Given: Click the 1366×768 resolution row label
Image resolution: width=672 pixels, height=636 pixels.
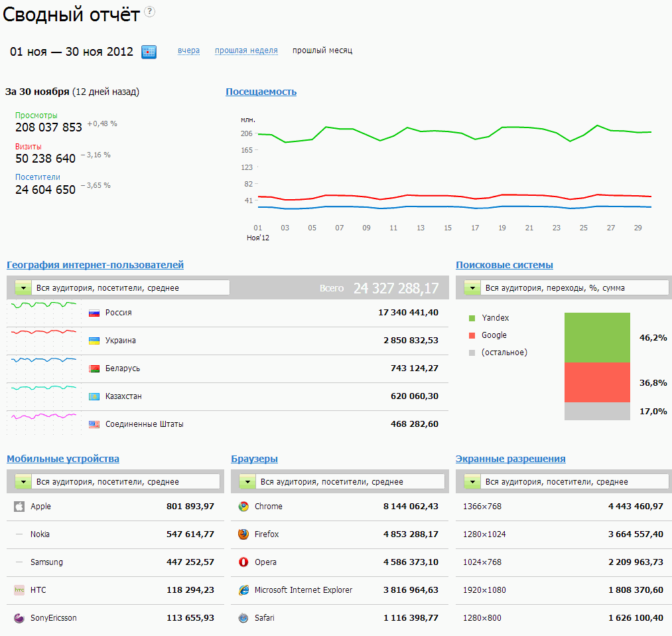Looking at the screenshot, I should pyautogui.click(x=482, y=507).
